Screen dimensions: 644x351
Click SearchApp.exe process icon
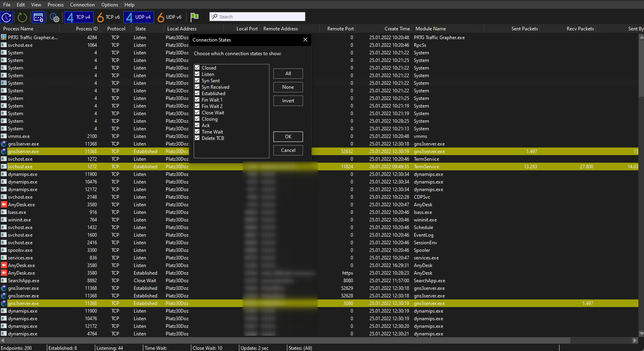pos(4,280)
